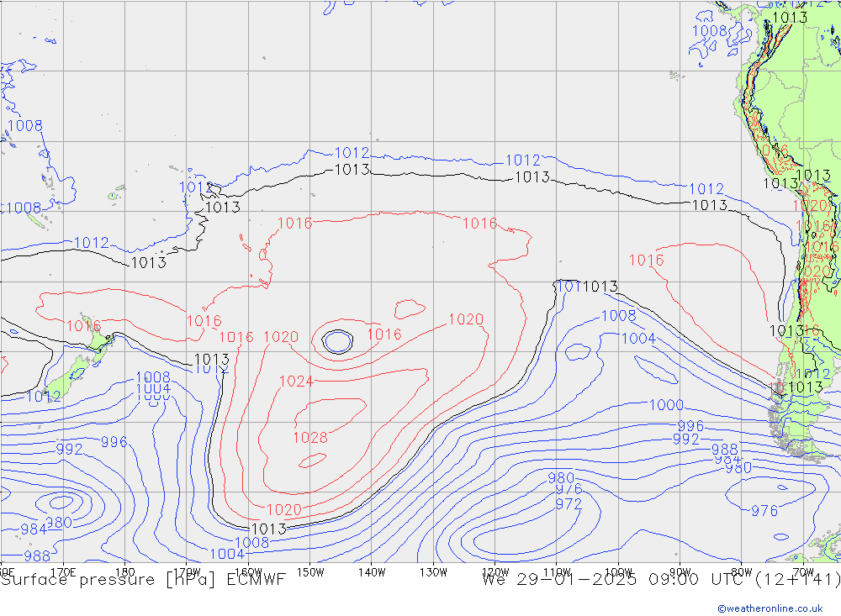Viewport: 841px width, 616px height.
Task: Click the 100W longitude label
Action: pyautogui.click(x=619, y=571)
